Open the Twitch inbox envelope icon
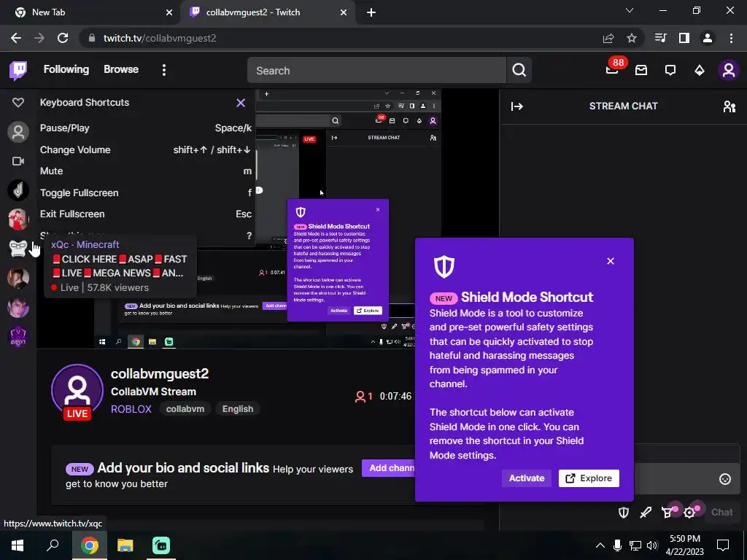747x560 pixels. click(641, 71)
